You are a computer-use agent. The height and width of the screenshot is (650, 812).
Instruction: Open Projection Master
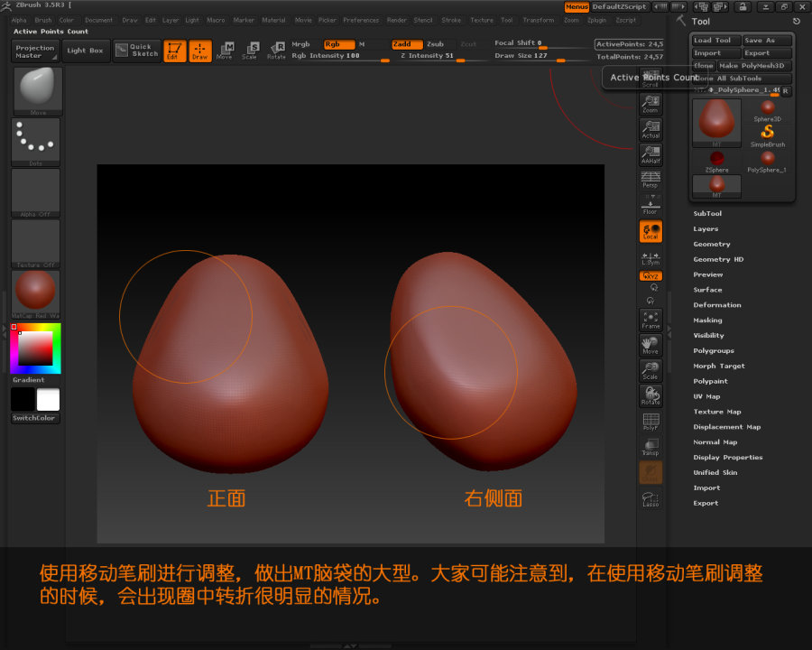(35, 51)
